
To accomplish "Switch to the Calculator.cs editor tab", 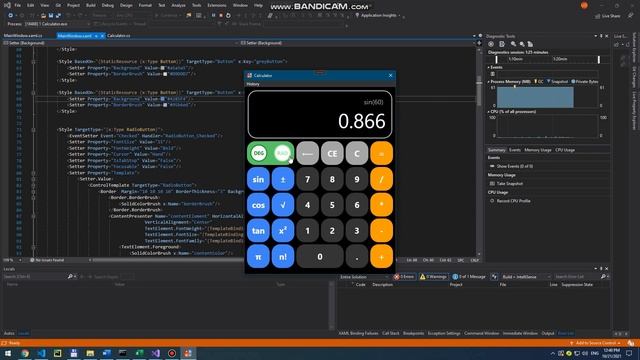I will [118, 36].
